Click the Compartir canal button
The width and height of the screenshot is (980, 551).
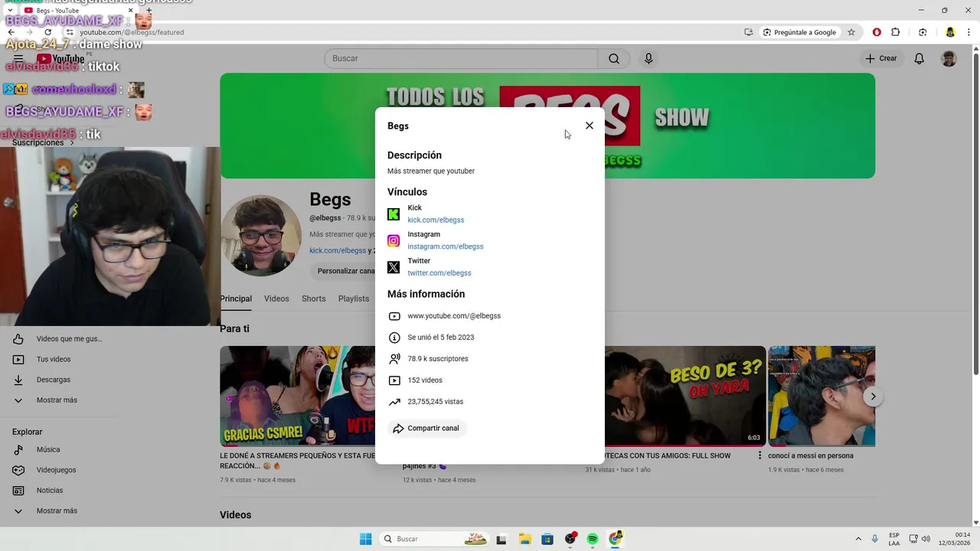pyautogui.click(x=426, y=429)
